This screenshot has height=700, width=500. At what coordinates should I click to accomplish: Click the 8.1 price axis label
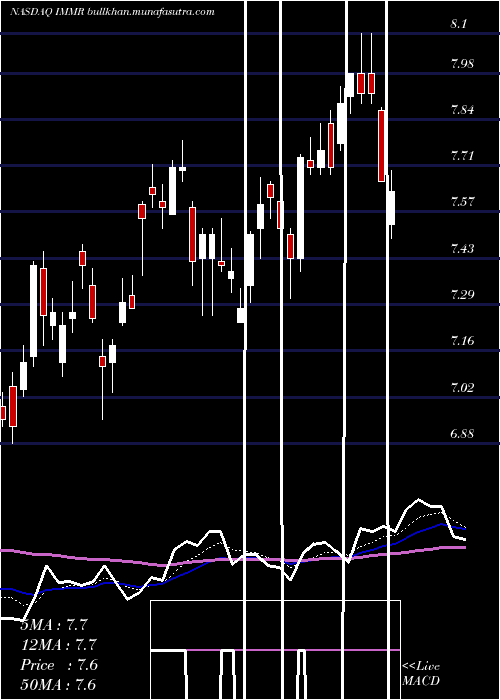pyautogui.click(x=459, y=24)
